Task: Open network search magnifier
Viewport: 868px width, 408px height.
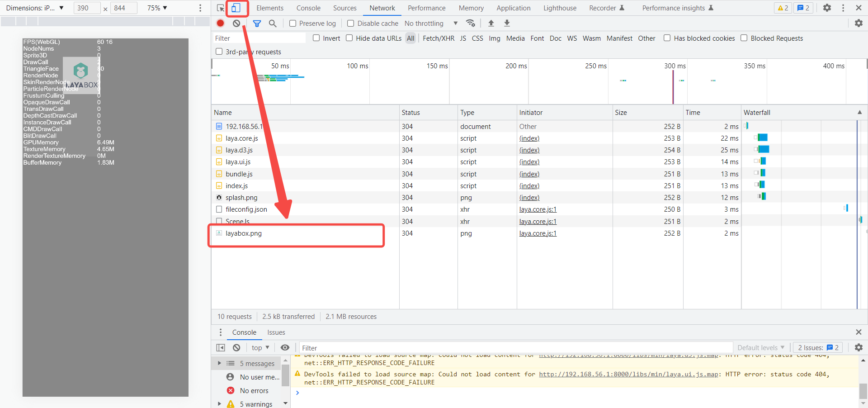Action: pos(273,24)
